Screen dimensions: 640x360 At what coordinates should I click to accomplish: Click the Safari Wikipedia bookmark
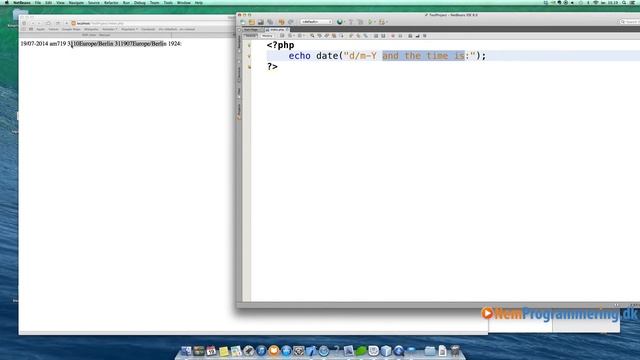[x=91, y=29]
